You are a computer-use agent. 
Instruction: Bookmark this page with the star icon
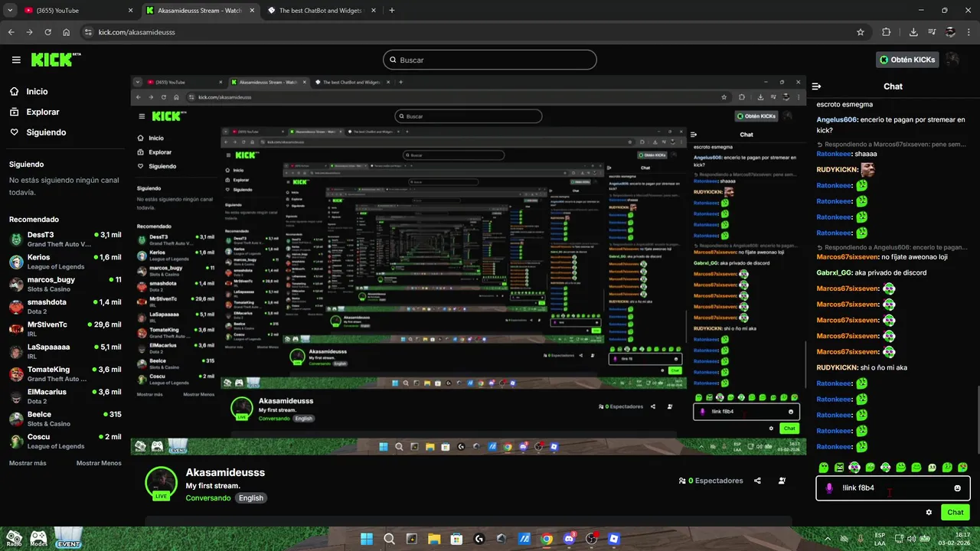point(861,32)
